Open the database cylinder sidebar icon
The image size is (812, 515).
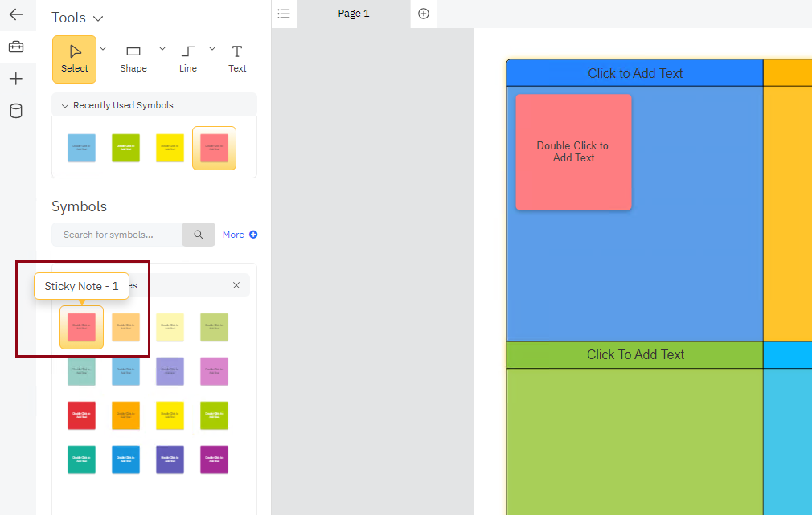[x=16, y=111]
